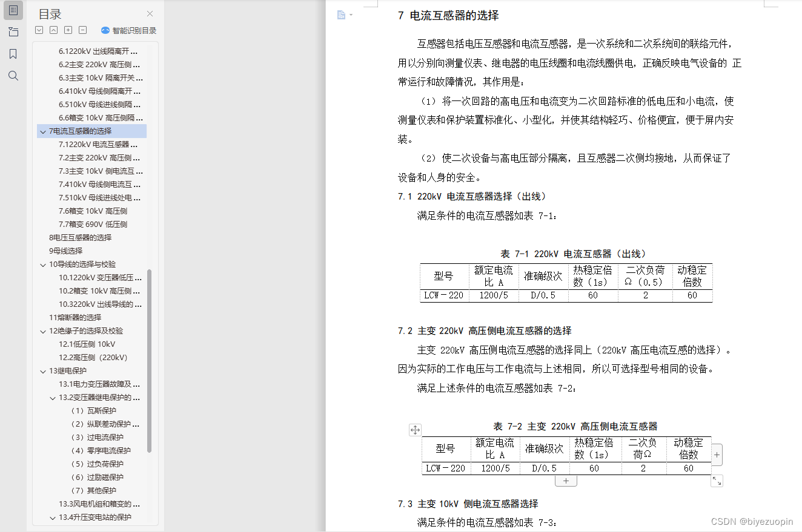Image resolution: width=802 pixels, height=532 pixels.
Task: Open 12.2高压侧（220kV）entry
Action: coord(93,358)
